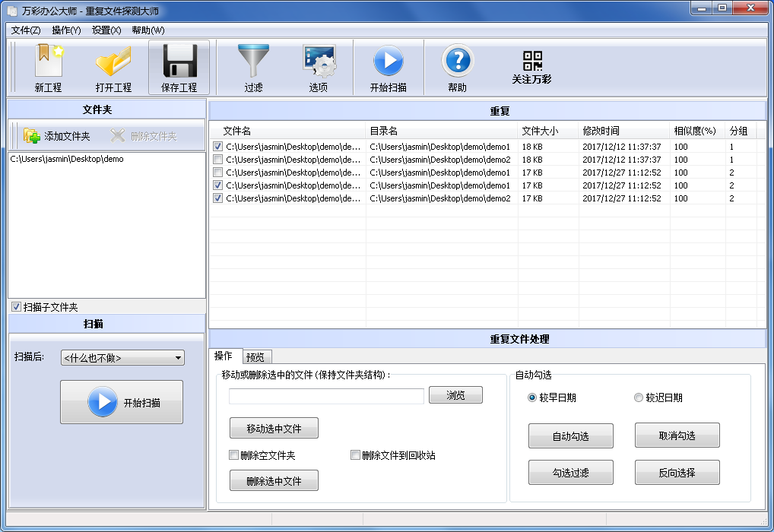Click the 自动勾选 button

coord(570,436)
